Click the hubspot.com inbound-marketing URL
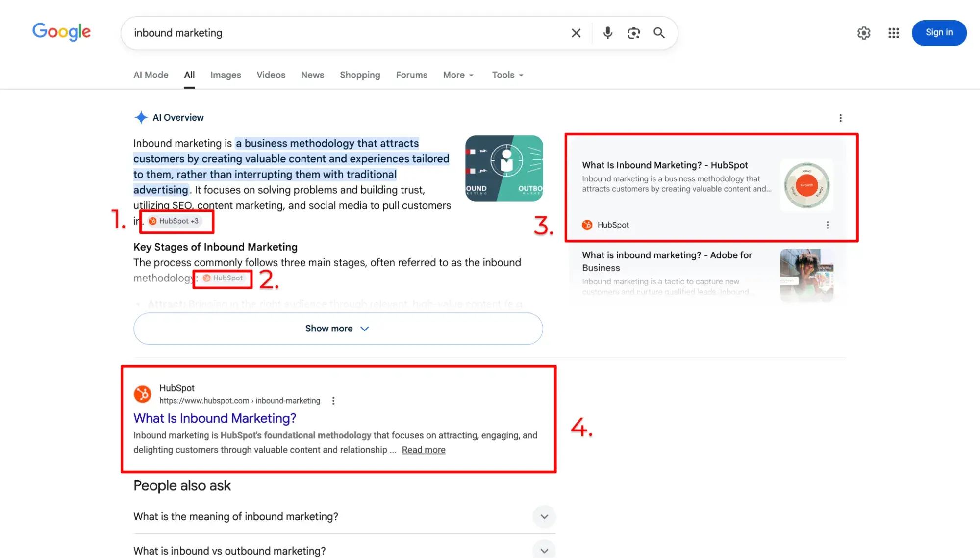The width and height of the screenshot is (980, 558). (240, 401)
